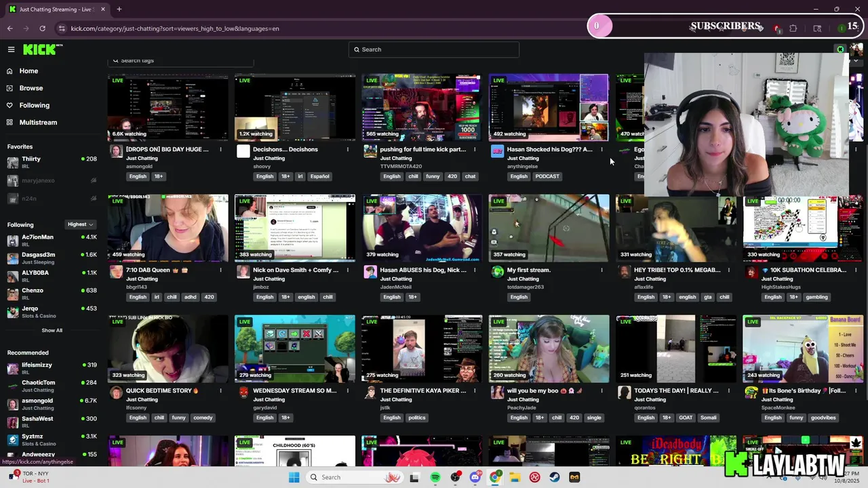Click the gambling tag on HighStakesHugs stream
Screen dimensions: 868x488
click(x=816, y=297)
